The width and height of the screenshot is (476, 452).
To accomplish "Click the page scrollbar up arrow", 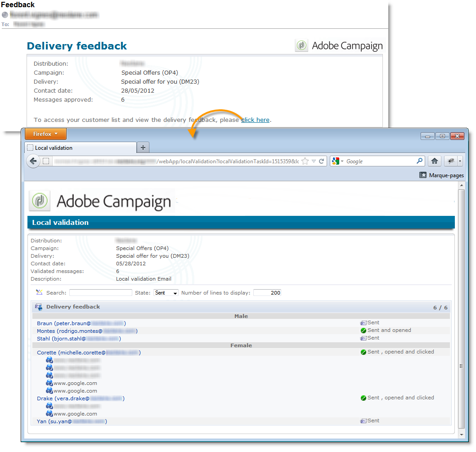I will 462,185.
